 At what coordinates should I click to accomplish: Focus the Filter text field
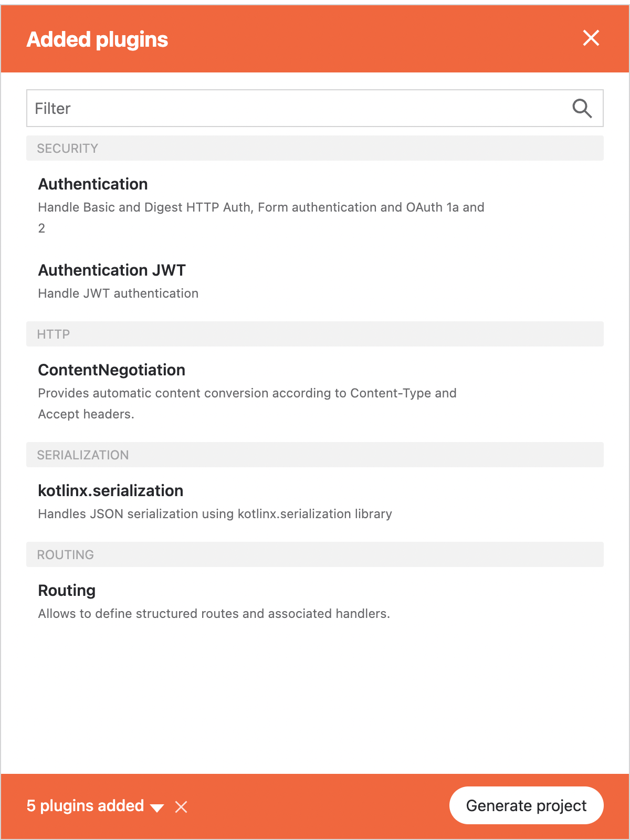[294, 109]
